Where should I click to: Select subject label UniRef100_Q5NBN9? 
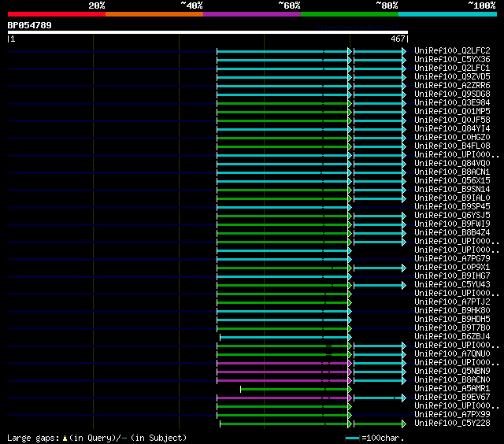pos(452,372)
